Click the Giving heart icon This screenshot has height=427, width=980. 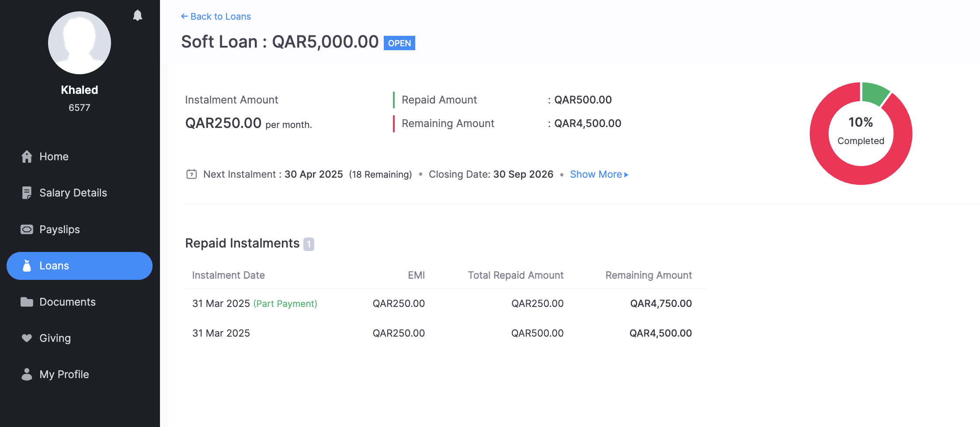coord(27,338)
